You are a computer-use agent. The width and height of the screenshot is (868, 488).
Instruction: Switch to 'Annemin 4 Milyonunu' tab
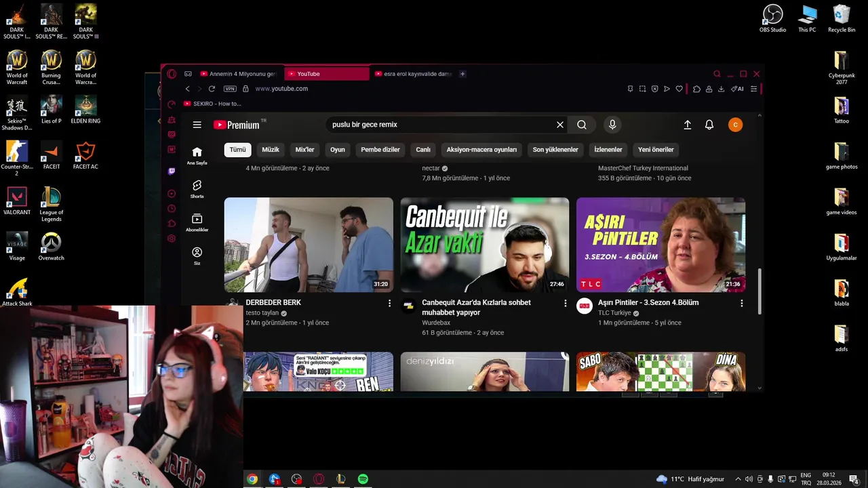pyautogui.click(x=239, y=74)
